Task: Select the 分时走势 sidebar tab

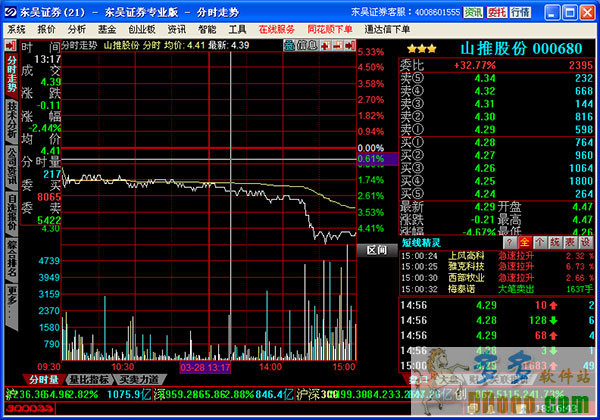Action: click(x=12, y=73)
